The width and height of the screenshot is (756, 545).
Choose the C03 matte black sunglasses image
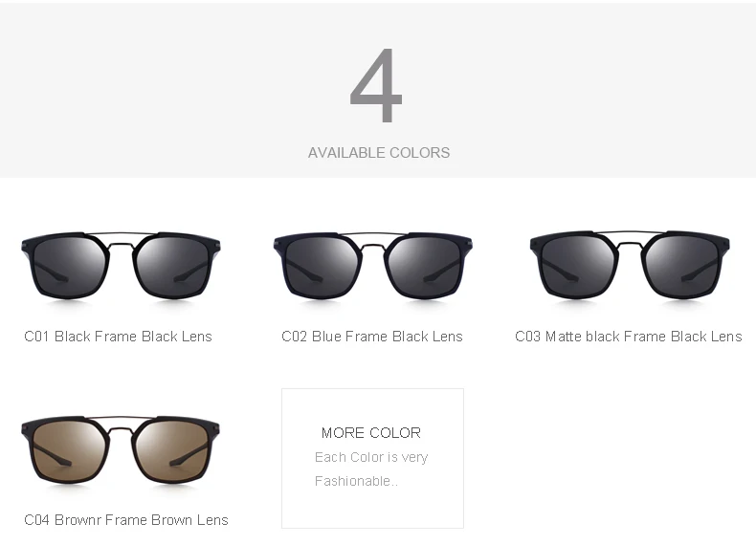(630, 266)
